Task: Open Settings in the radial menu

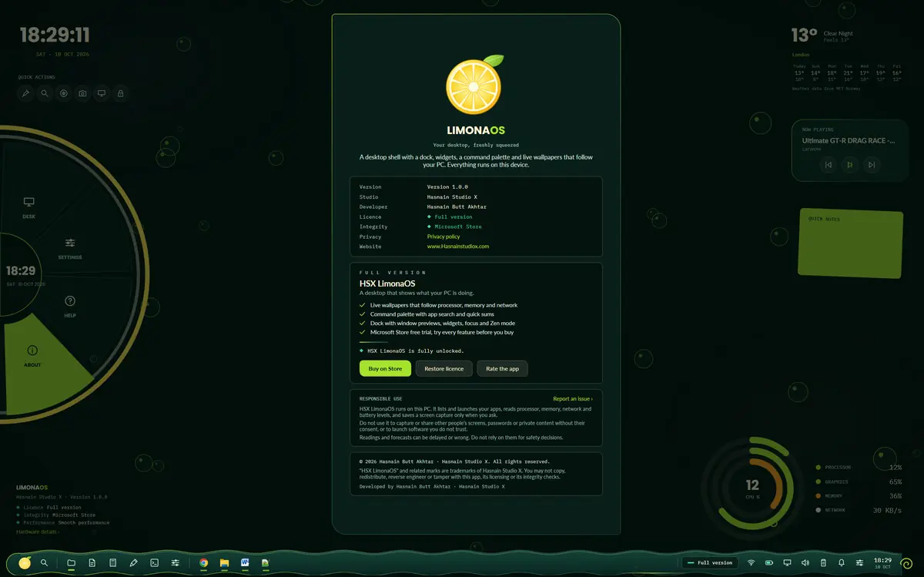Action: [70, 248]
